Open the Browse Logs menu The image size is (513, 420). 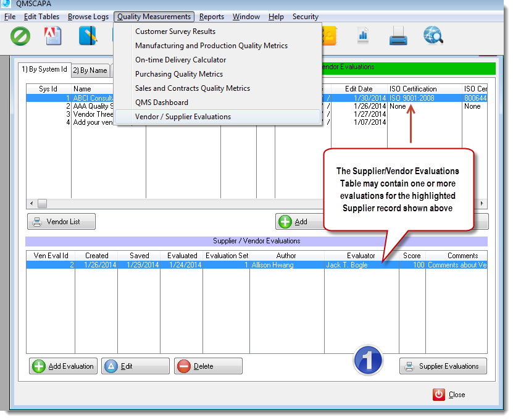88,17
